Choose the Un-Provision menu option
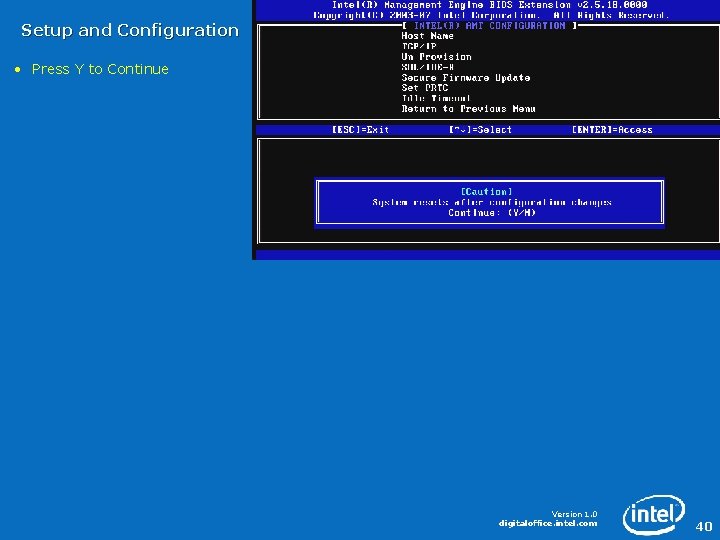 click(x=436, y=57)
